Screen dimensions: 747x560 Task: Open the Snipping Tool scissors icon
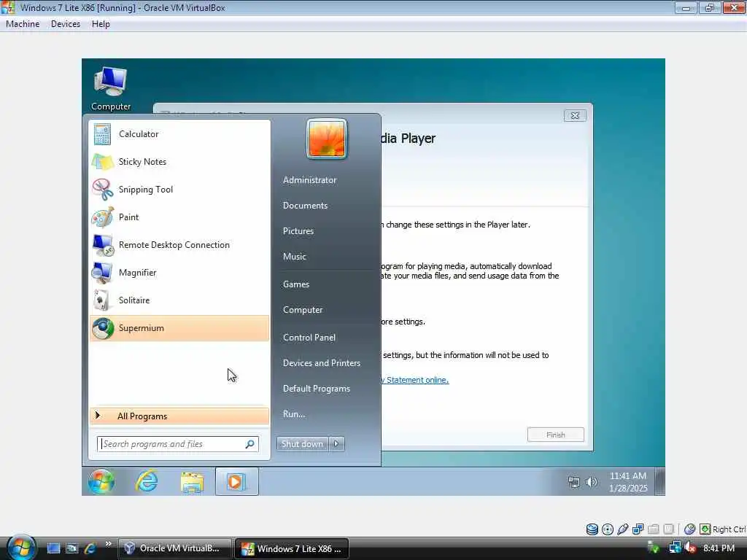(102, 190)
